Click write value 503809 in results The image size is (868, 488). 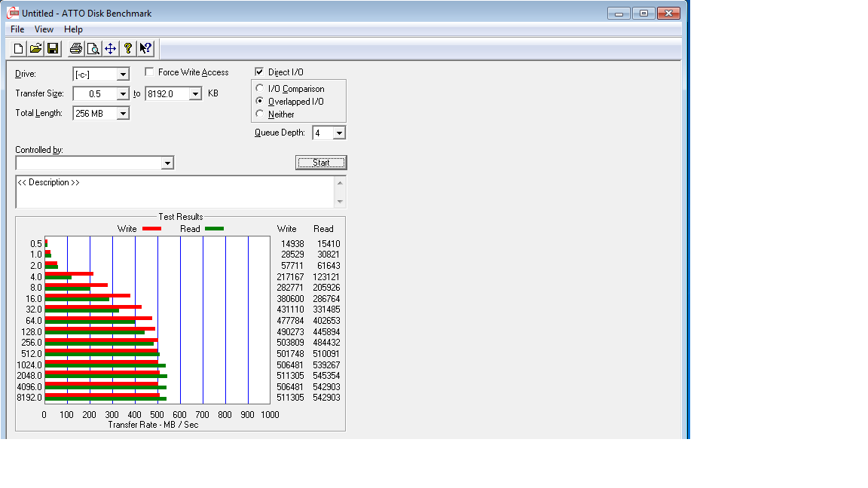click(290, 343)
